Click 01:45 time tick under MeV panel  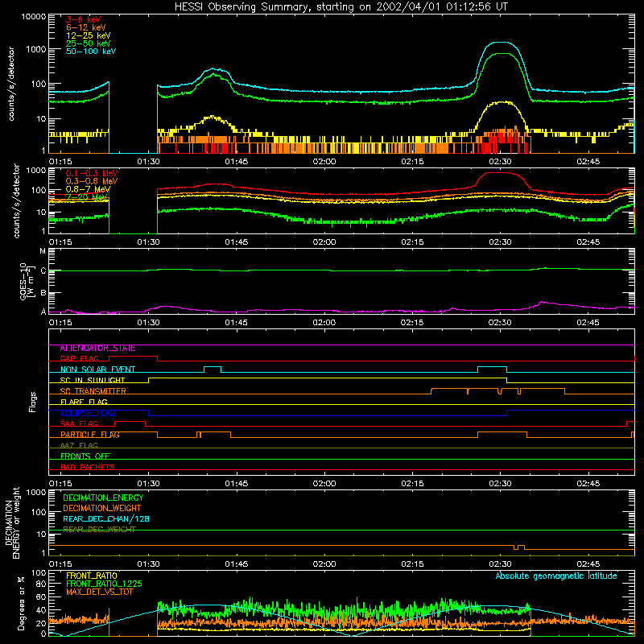pos(236,242)
